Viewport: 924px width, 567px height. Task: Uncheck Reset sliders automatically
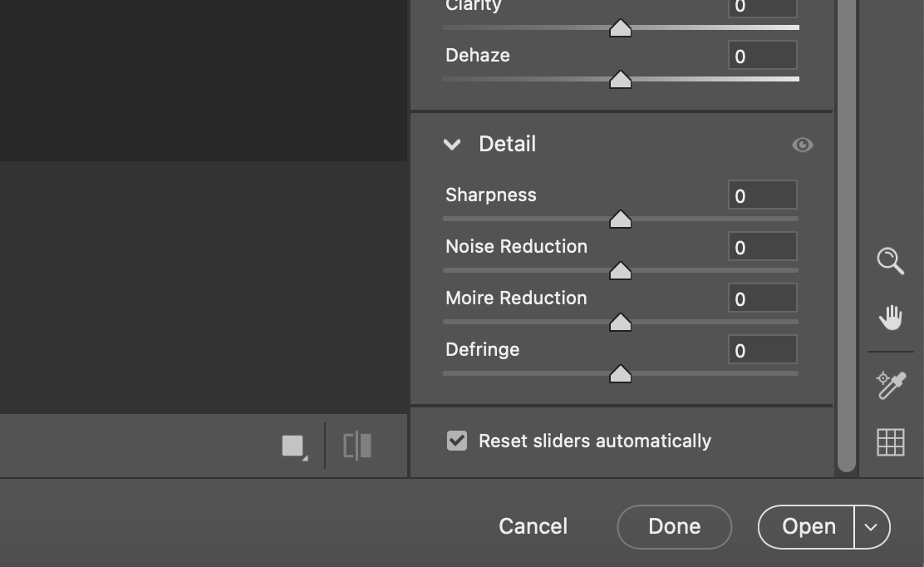tap(456, 441)
